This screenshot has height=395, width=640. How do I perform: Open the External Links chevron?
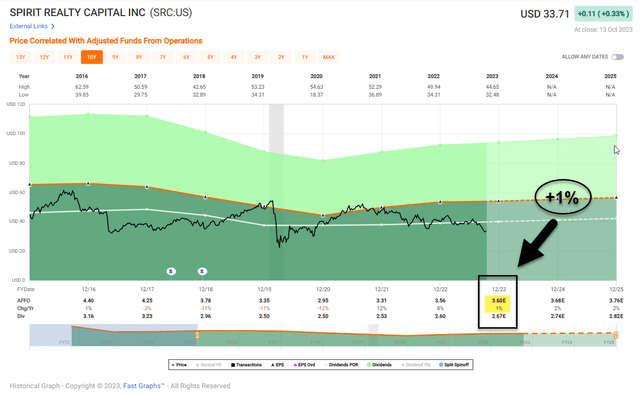[53, 26]
